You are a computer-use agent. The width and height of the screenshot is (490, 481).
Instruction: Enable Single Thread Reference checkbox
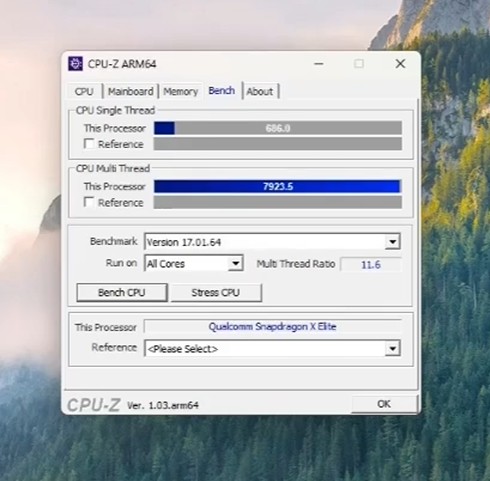(x=89, y=144)
